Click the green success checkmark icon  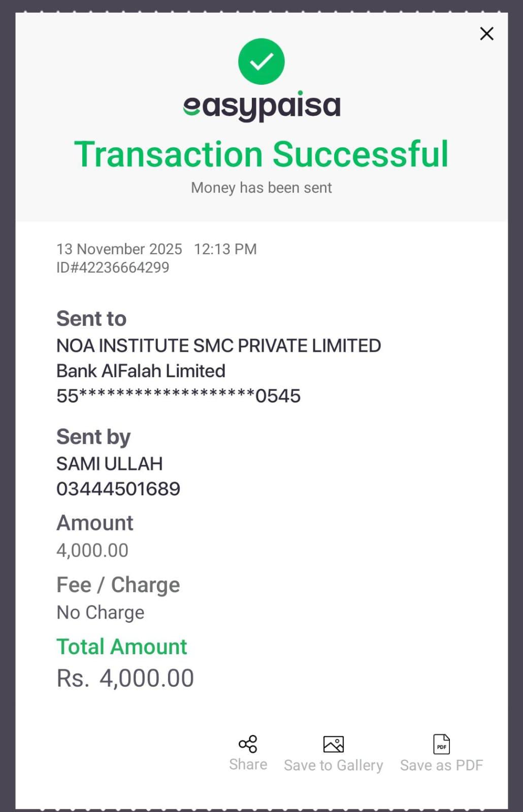pos(261,61)
